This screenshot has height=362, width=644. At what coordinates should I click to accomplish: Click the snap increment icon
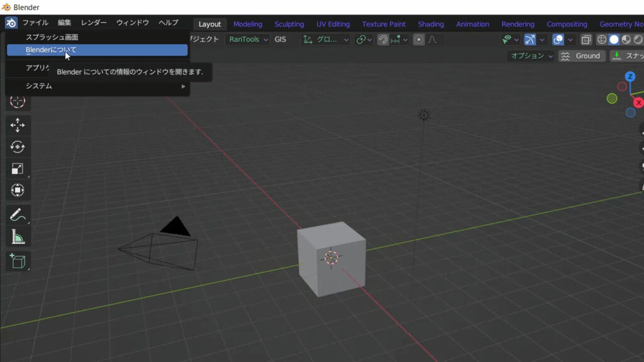click(396, 40)
